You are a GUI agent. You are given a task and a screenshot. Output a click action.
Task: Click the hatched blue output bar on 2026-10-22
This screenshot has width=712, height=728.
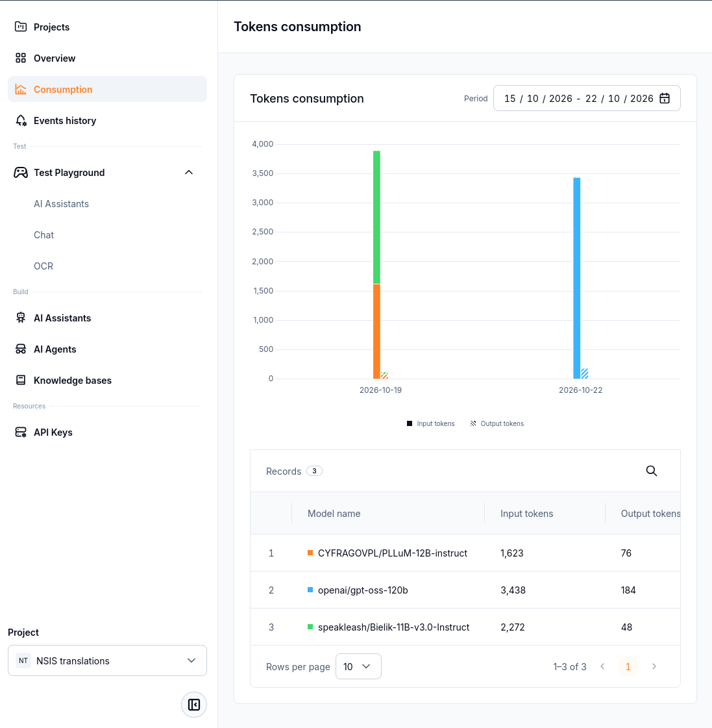pyautogui.click(x=585, y=374)
